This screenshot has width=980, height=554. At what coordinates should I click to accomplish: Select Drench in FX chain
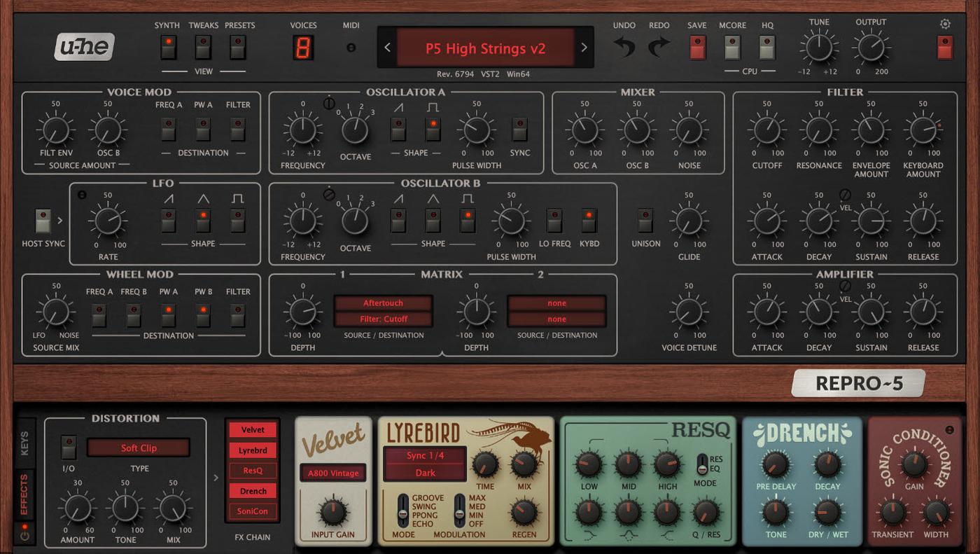(253, 491)
